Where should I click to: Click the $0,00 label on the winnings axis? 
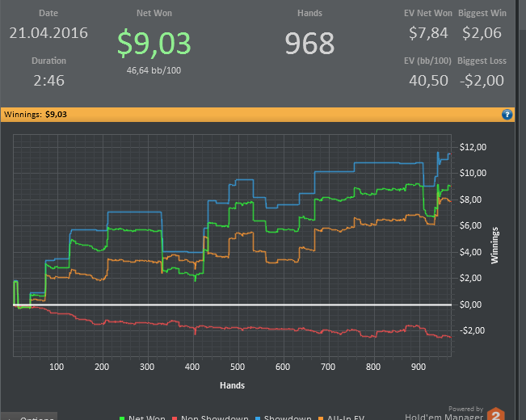coord(470,304)
